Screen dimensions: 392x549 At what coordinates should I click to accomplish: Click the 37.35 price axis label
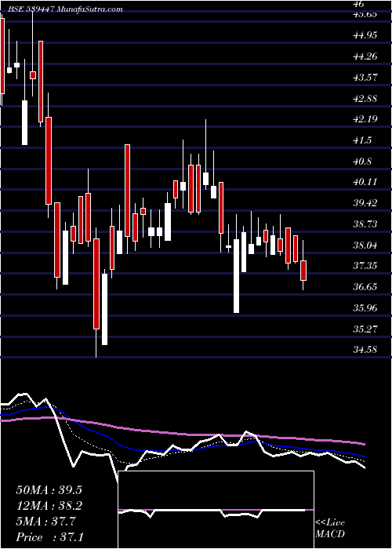[x=365, y=266]
